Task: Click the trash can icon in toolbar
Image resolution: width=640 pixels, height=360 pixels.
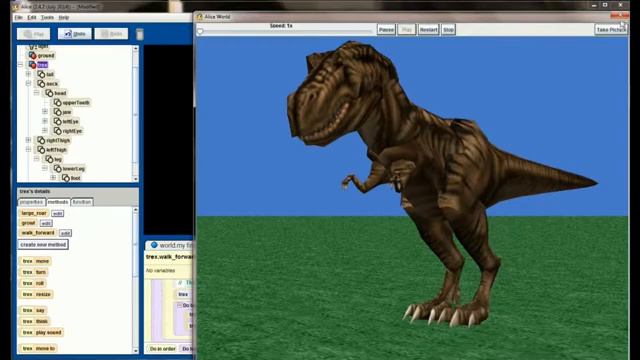Action: tap(140, 34)
